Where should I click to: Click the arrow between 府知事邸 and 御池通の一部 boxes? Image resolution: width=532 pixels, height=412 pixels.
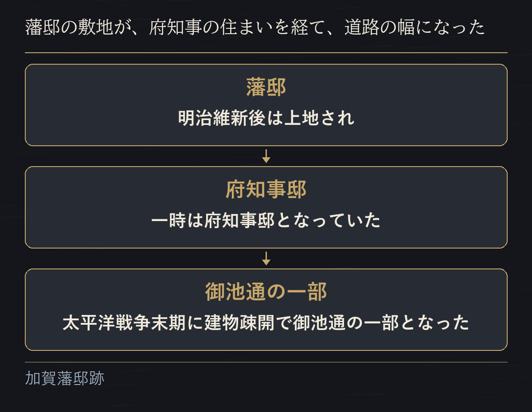pyautogui.click(x=266, y=258)
